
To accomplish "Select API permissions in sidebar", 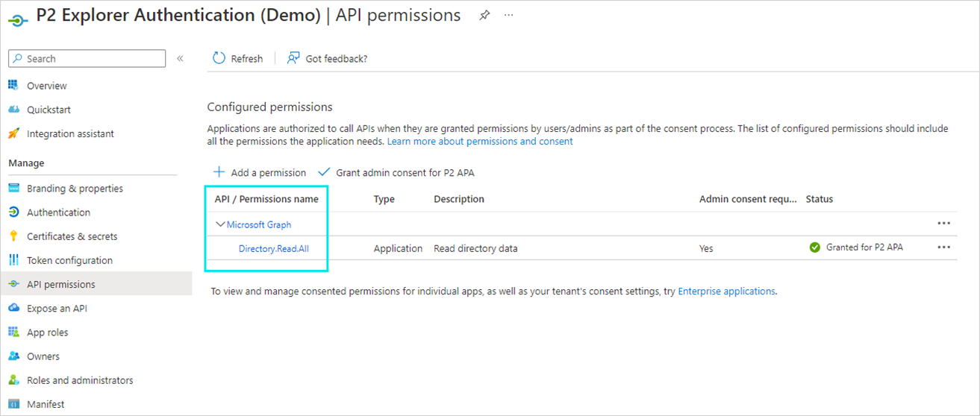I will [x=61, y=284].
